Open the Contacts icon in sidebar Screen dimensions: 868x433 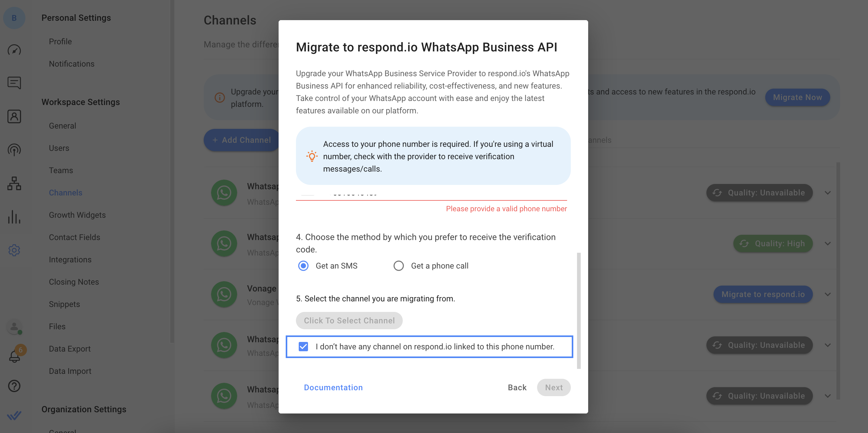(x=14, y=116)
